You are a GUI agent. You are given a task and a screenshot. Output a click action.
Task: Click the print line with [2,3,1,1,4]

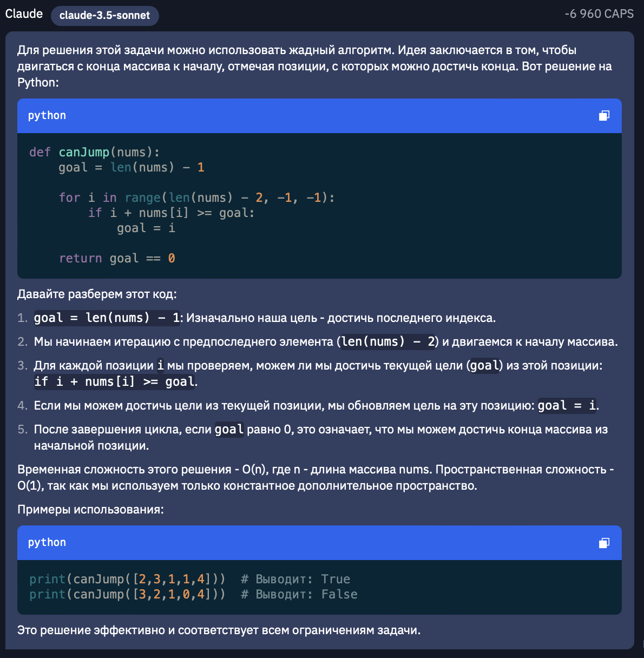[x=189, y=579]
